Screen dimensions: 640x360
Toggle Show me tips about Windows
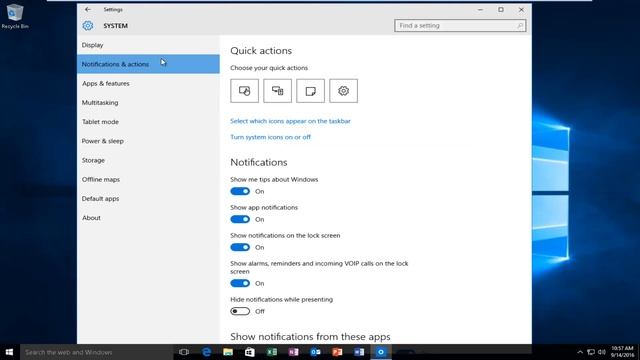240,191
